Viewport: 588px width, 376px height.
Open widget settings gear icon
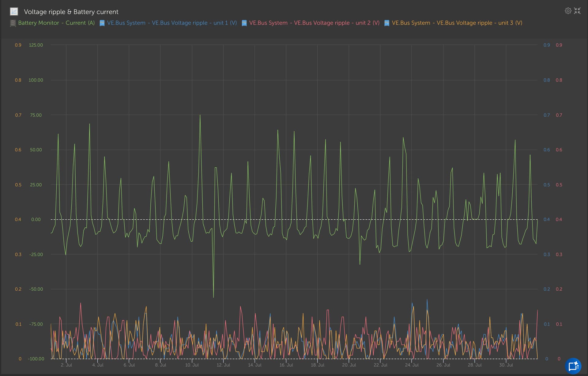click(568, 11)
